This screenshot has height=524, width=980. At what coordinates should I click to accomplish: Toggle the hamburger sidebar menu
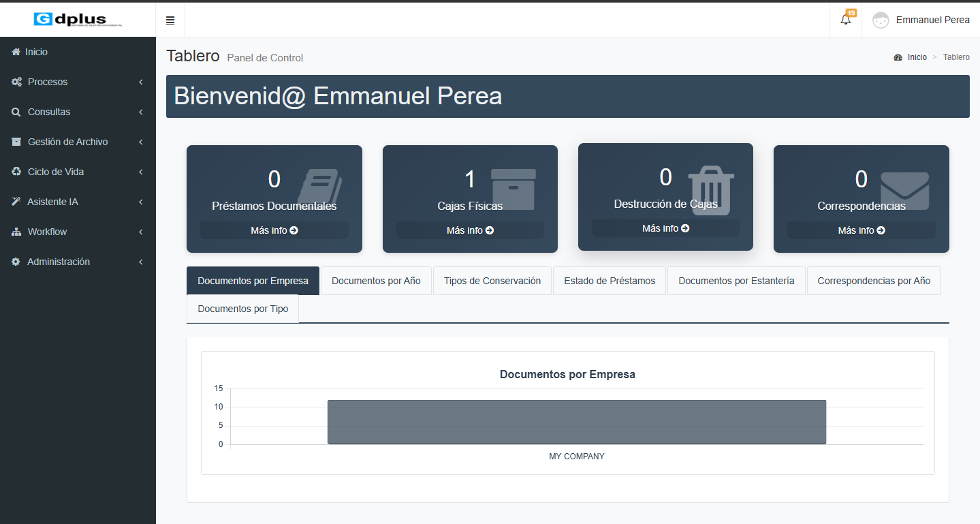coord(170,20)
